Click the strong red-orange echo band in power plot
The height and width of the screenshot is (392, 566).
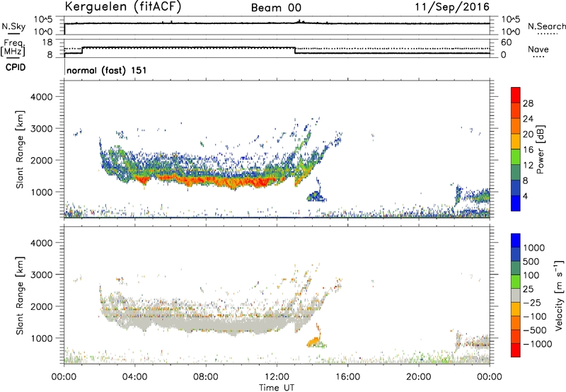(216, 180)
